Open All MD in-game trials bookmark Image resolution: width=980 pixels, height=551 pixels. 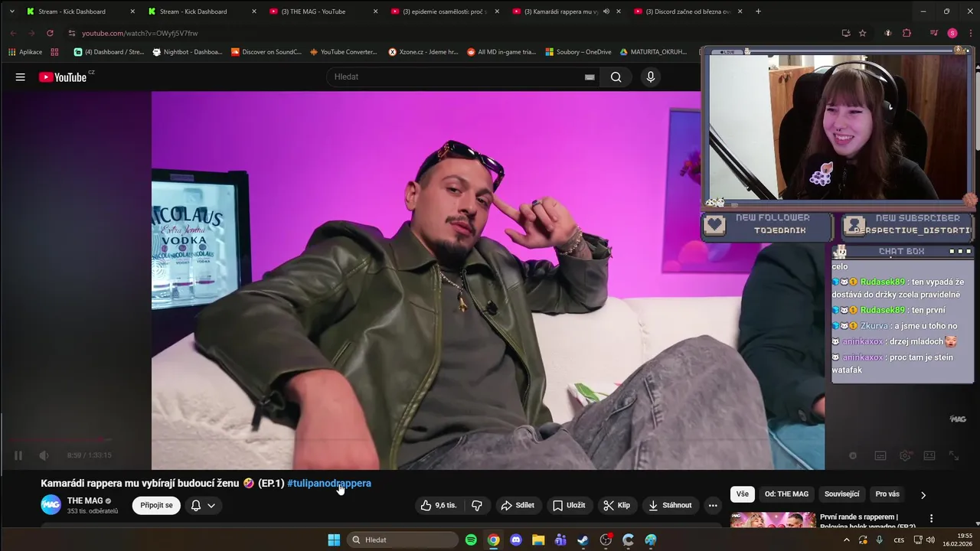[501, 52]
